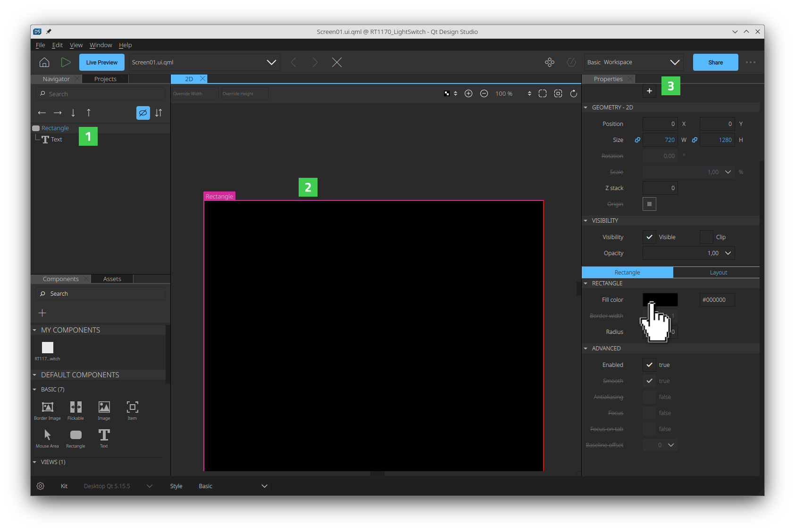Toggle the Enabled checkbox under Advanced
The image size is (795, 532).
649,365
